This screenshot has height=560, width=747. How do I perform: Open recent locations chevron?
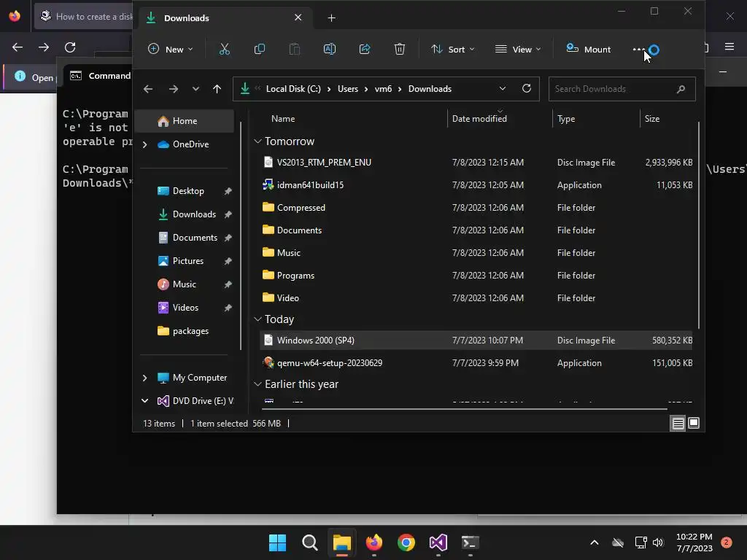pyautogui.click(x=196, y=89)
